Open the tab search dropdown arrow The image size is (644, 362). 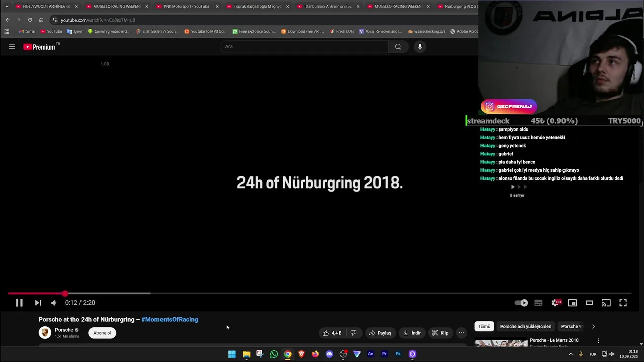[7, 6]
